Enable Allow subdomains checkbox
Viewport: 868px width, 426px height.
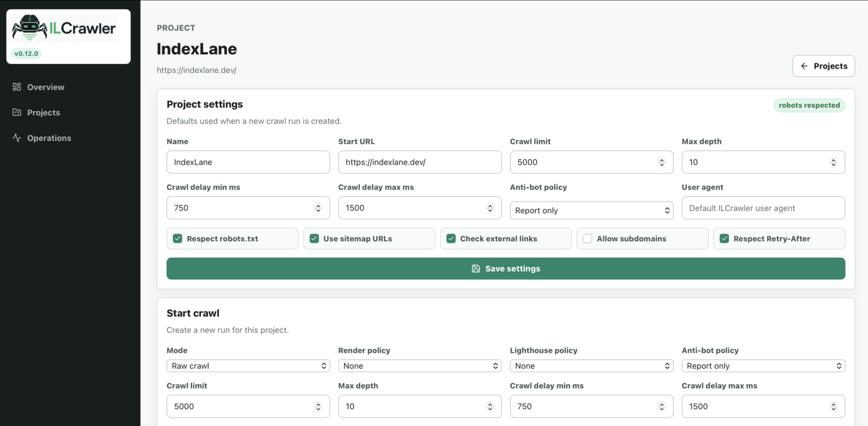(588, 238)
